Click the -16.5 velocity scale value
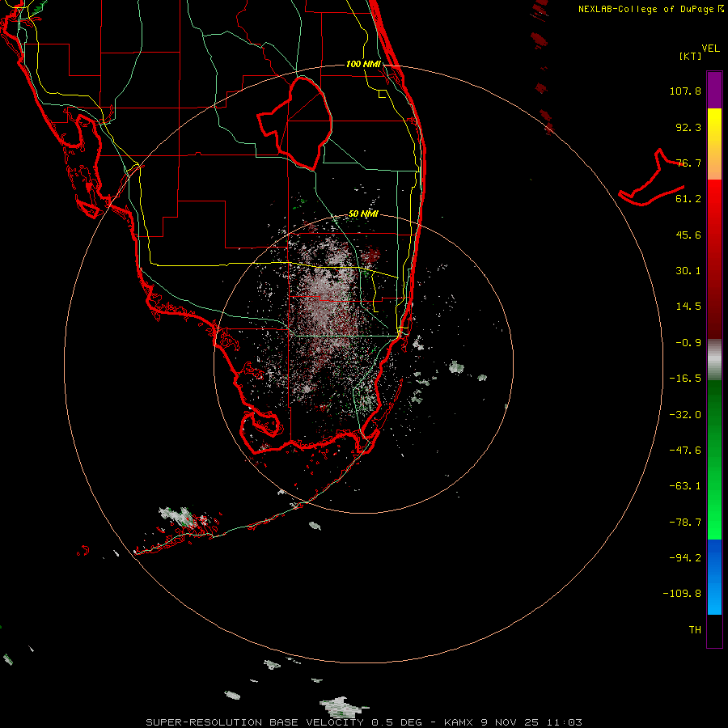This screenshot has height=728, width=728. [x=685, y=379]
